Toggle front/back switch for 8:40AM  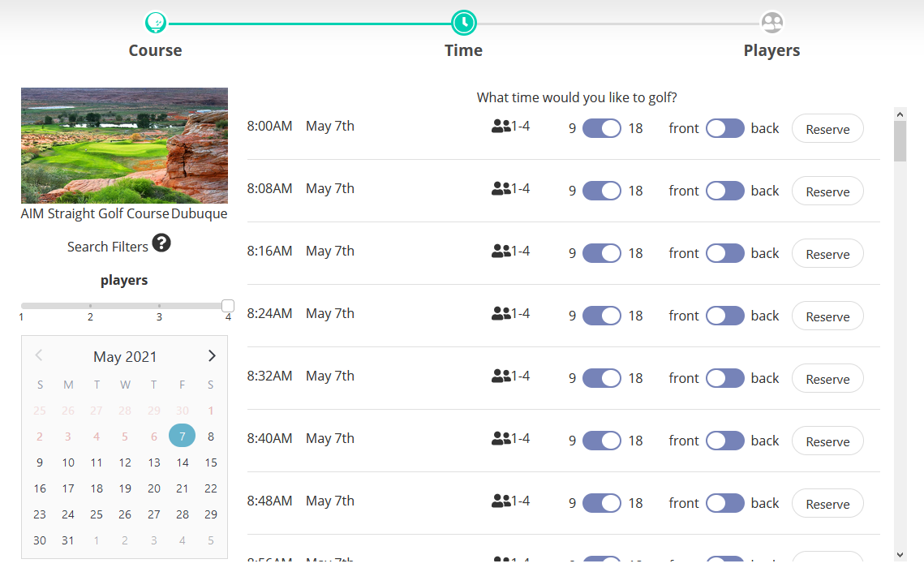[725, 441]
